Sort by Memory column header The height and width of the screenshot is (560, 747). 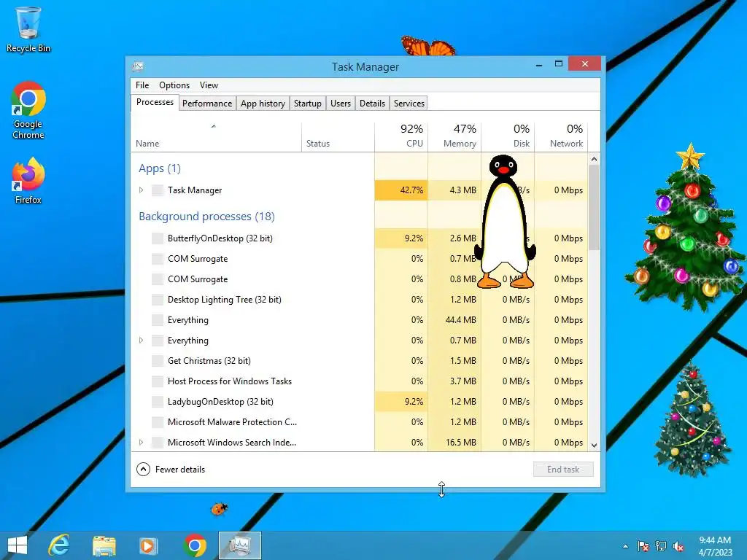point(454,136)
